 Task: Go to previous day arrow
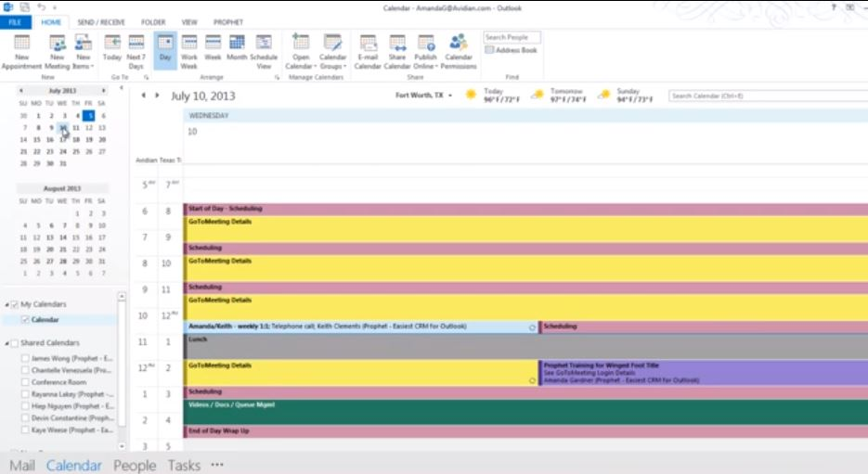[x=143, y=96]
